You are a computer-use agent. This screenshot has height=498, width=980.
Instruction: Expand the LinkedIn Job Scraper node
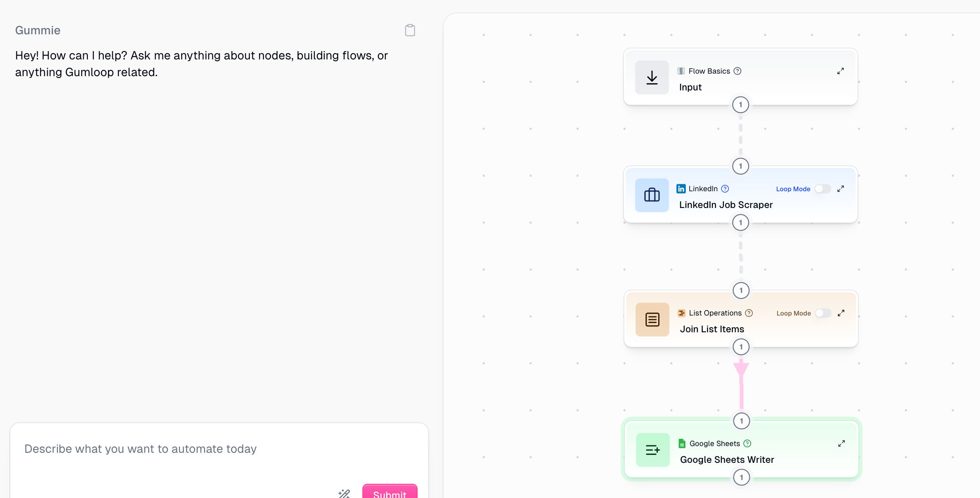tap(840, 189)
